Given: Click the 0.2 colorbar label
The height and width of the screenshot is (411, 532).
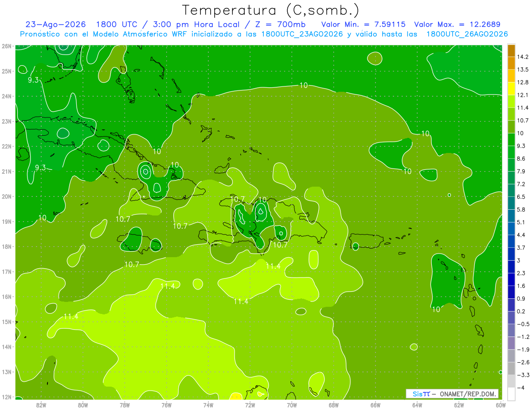Looking at the screenshot, I should [521, 311].
